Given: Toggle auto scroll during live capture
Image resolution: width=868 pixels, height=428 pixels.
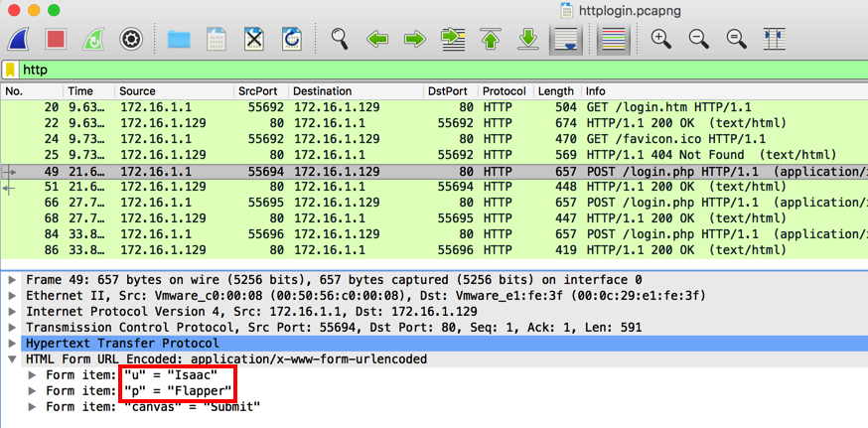Looking at the screenshot, I should [566, 40].
